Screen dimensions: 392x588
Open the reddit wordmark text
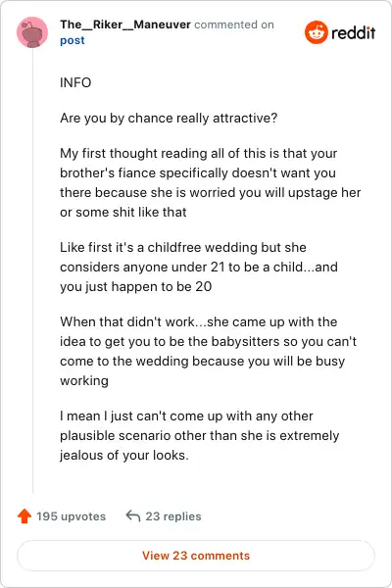tap(354, 32)
